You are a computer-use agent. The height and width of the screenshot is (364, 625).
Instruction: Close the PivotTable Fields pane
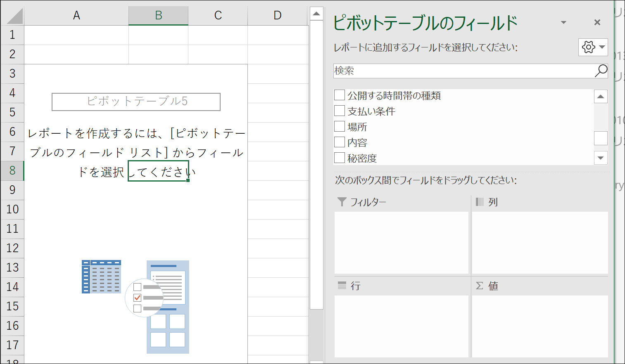pos(597,22)
